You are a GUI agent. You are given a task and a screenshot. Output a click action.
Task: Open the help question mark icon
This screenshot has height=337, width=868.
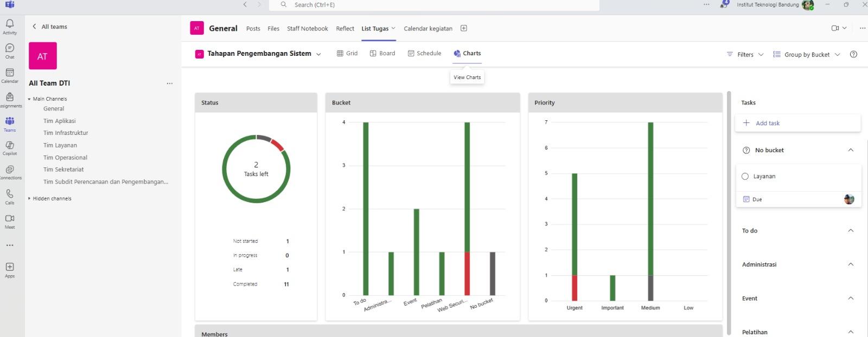(853, 54)
